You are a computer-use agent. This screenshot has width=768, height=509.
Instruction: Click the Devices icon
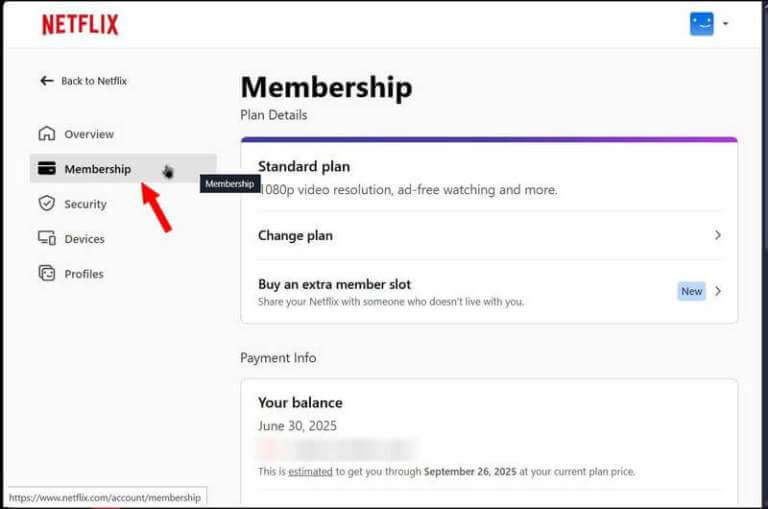point(47,238)
